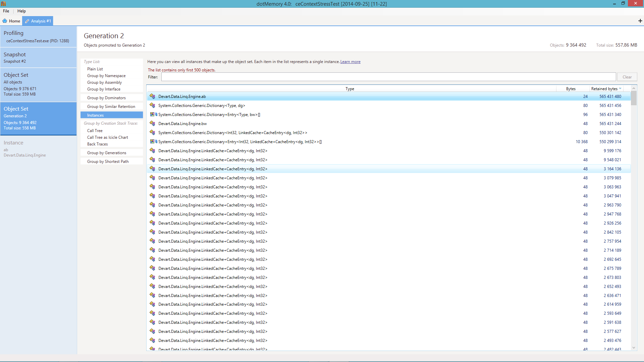Click the icon of the row retaining 2 947 768
This screenshot has height=362, width=644.
[x=152, y=214]
